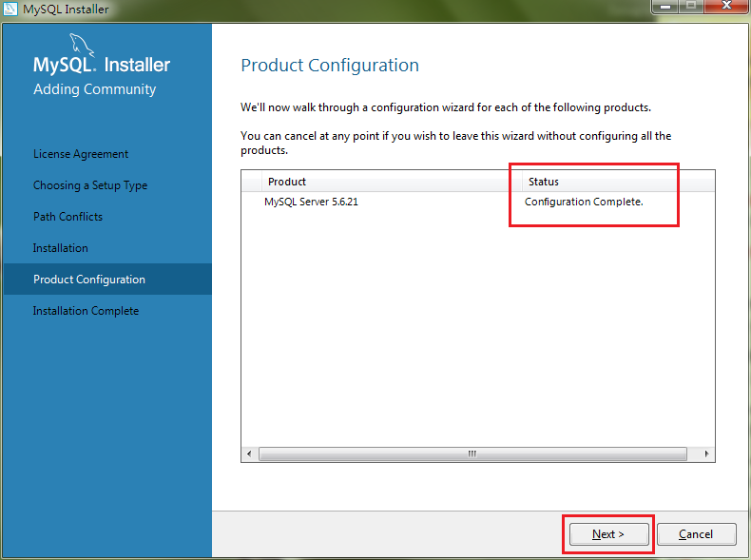Select the License Agreement step
The height and width of the screenshot is (560, 751).
[81, 154]
